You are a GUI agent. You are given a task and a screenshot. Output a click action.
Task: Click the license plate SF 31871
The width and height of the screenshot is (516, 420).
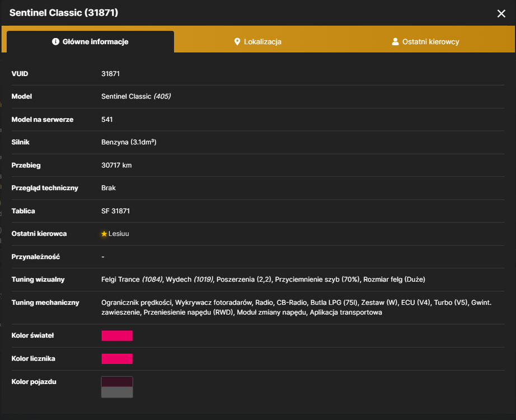(x=115, y=211)
